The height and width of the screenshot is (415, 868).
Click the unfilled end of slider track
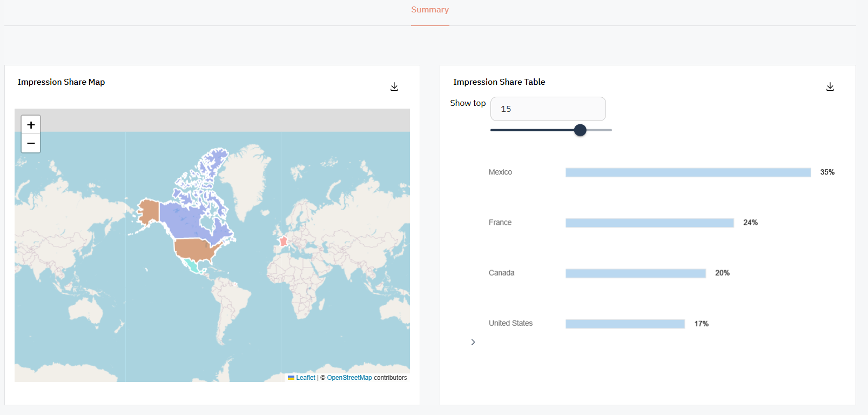601,130
